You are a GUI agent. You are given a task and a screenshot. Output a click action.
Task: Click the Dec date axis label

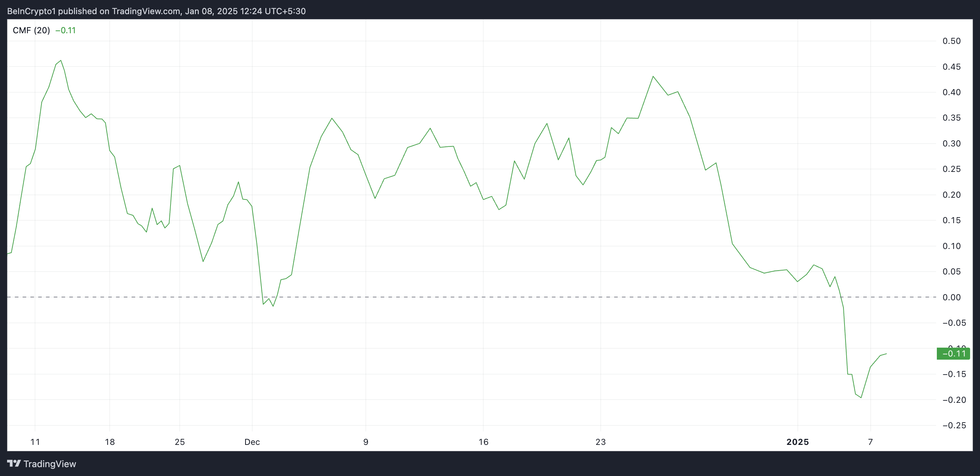[x=252, y=442]
